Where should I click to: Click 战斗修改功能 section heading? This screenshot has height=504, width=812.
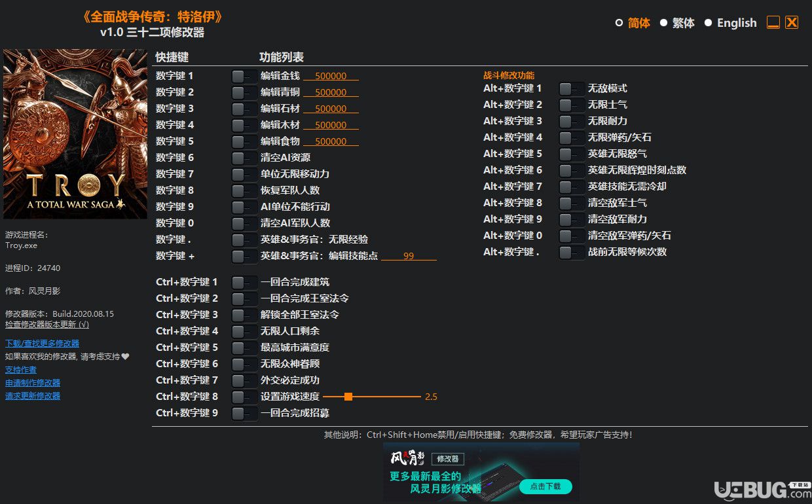[x=509, y=76]
